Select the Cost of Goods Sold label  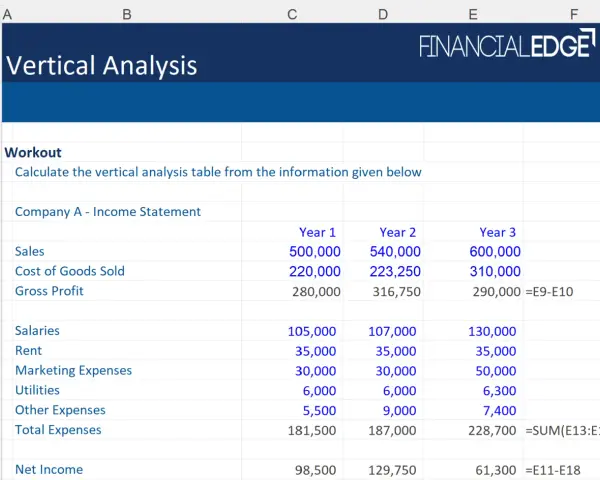[x=70, y=271]
